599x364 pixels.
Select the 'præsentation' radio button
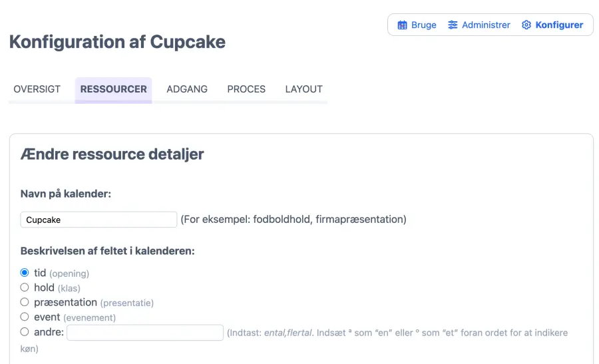click(x=25, y=302)
